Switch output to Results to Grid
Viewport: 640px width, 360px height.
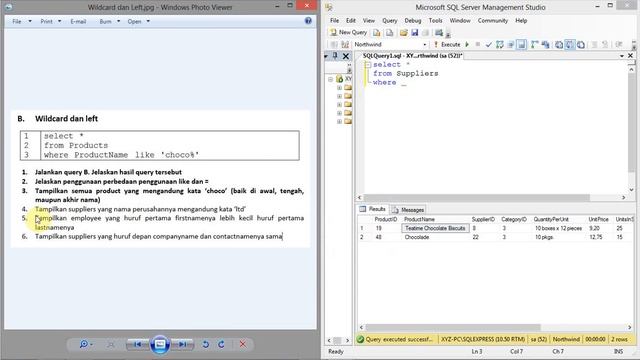pyautogui.click(x=570, y=44)
